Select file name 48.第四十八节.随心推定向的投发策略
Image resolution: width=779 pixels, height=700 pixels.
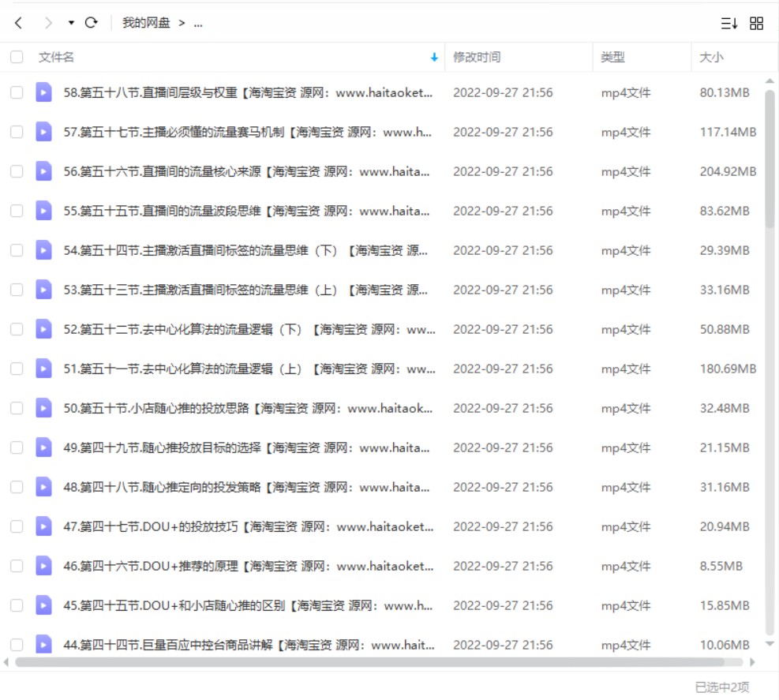pyautogui.click(x=246, y=487)
